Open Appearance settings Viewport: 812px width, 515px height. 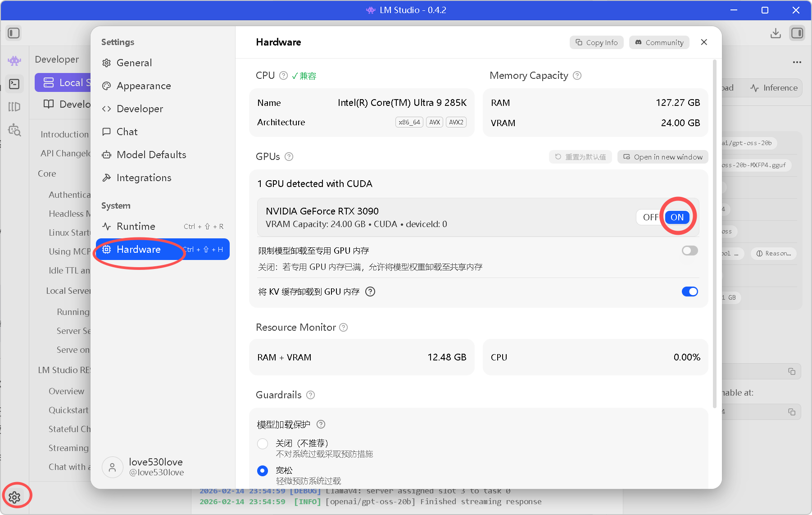(163, 86)
